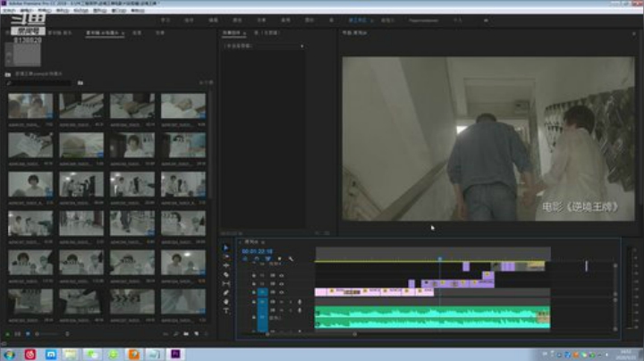Switch to the 颜色 workspace
Image resolution: width=644 pixels, height=361 pixels.
tap(237, 20)
